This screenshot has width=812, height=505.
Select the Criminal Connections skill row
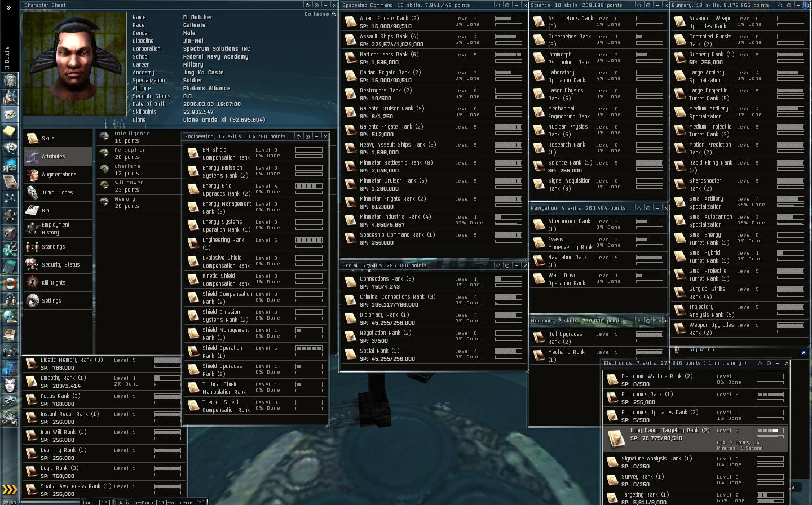click(x=433, y=300)
